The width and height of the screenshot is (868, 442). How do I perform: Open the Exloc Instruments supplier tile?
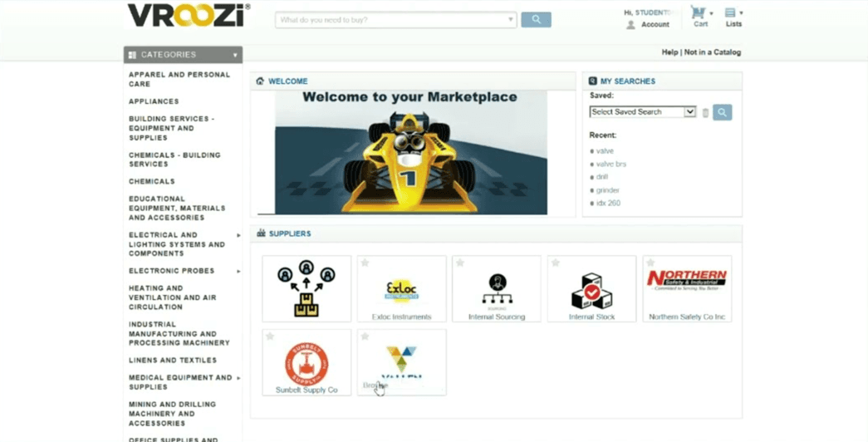[402, 288]
